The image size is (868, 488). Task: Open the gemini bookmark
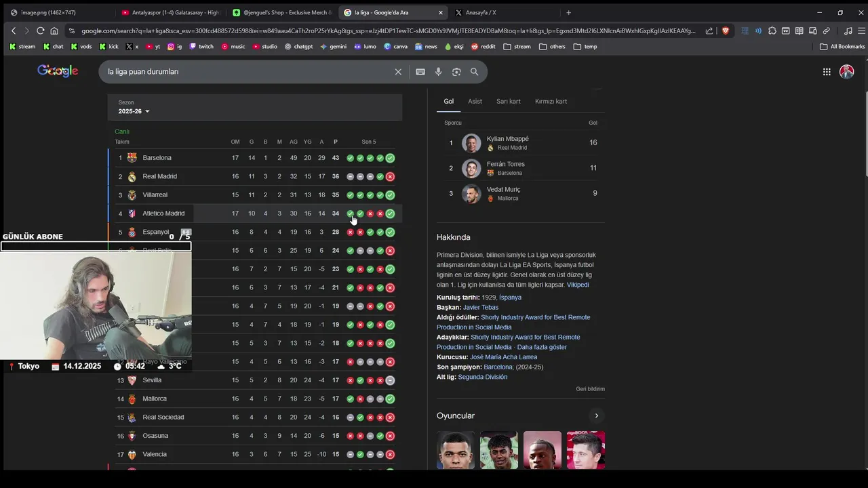pos(333,47)
